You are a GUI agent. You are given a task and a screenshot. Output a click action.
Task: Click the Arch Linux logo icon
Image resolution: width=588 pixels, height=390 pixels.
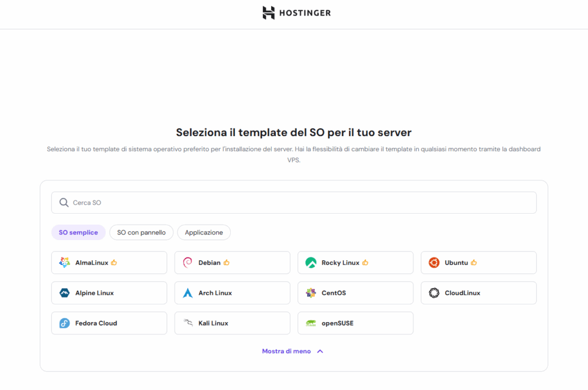188,293
